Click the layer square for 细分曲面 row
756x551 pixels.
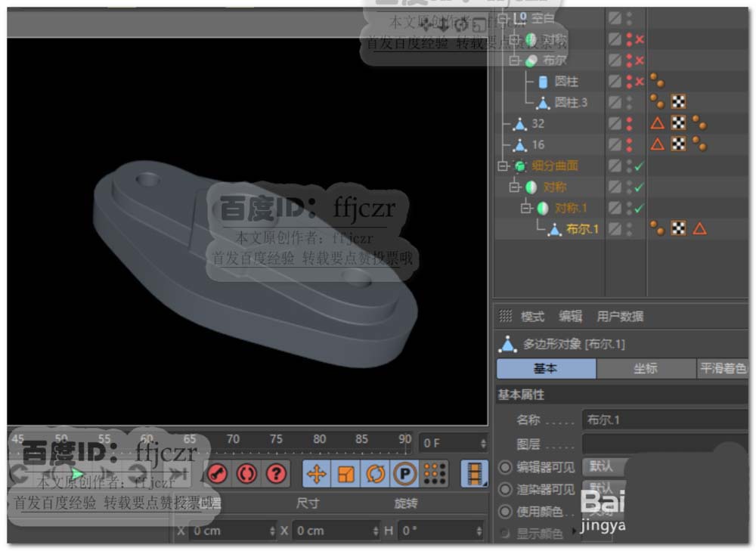(x=614, y=166)
